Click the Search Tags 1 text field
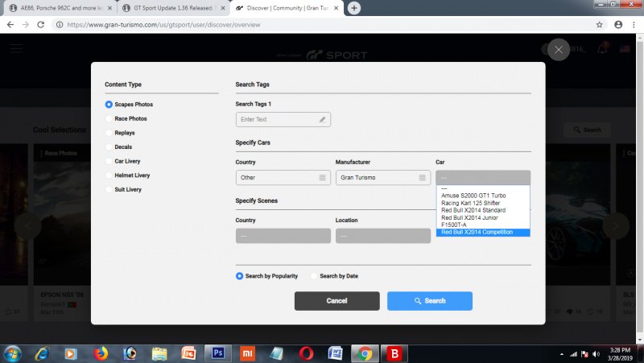The width and height of the screenshot is (644, 363). coord(283,119)
